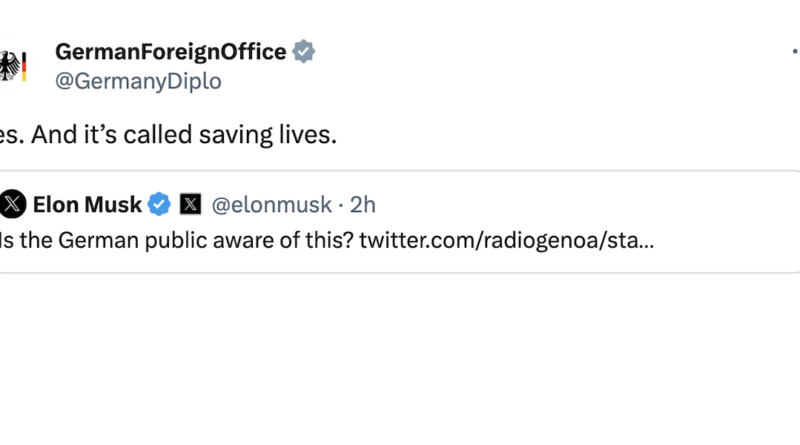Click the 'And it's called saving lives' text
The width and height of the screenshot is (800, 445).
(x=184, y=135)
